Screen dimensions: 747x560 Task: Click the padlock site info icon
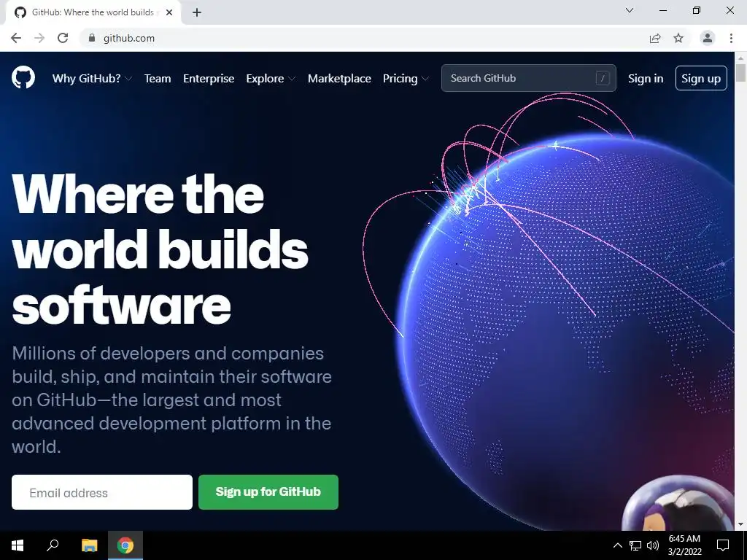tap(91, 38)
